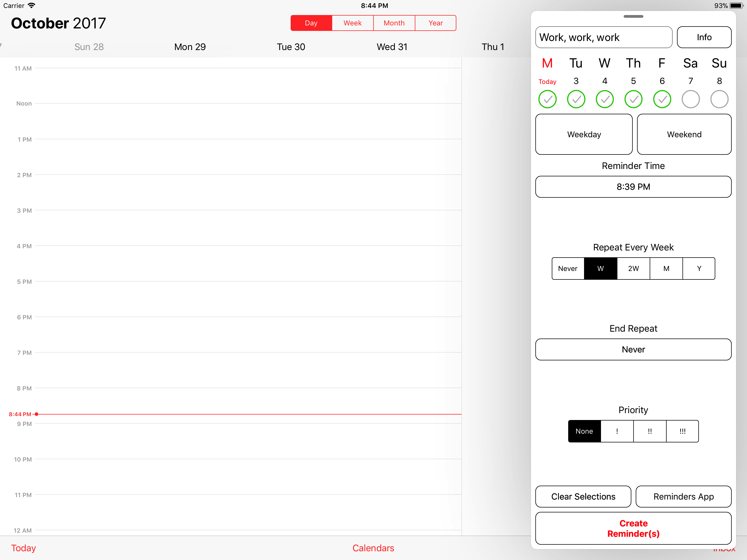Enable the Saturday 7 circle

click(691, 99)
